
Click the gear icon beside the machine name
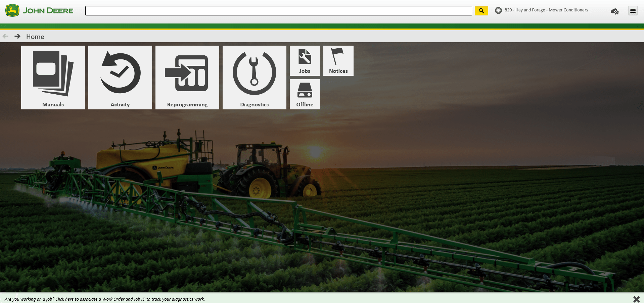(498, 10)
